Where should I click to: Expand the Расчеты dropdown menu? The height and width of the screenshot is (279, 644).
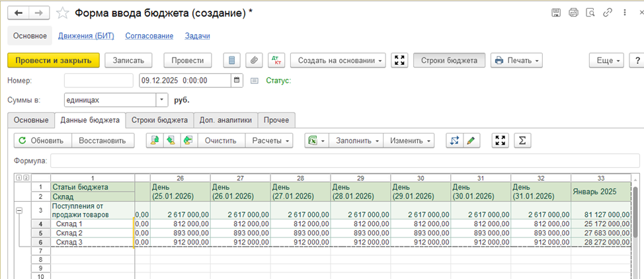(x=272, y=140)
